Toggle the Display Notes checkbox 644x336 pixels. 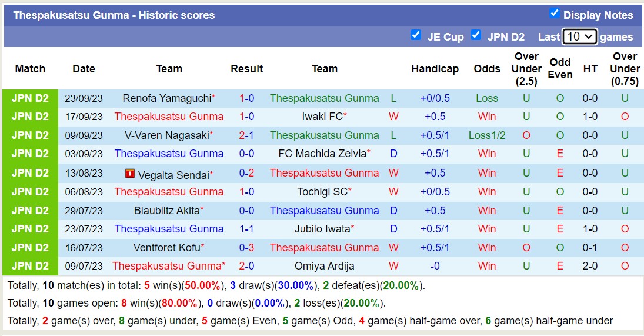(554, 13)
